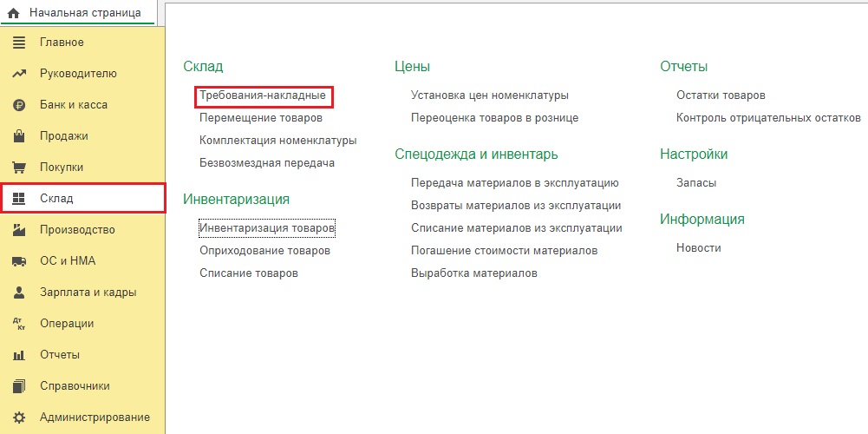Open the Администрирование section
The image size is (868, 434).
pos(82,418)
